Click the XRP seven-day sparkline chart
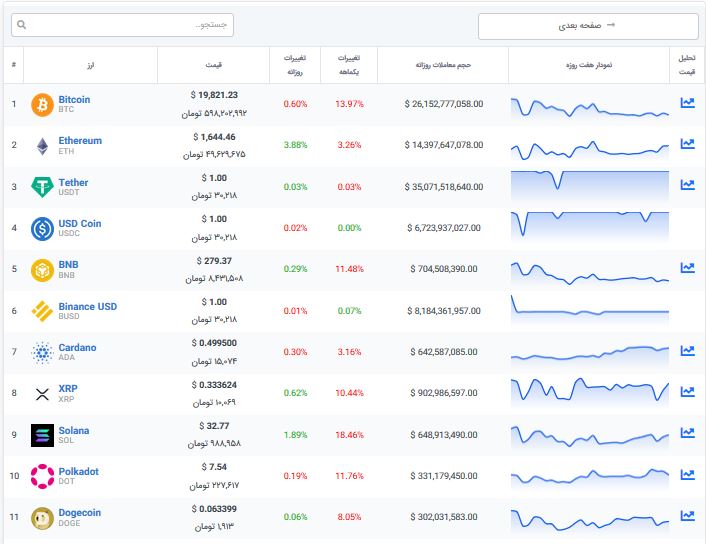This screenshot has height=544, width=706. click(x=590, y=391)
